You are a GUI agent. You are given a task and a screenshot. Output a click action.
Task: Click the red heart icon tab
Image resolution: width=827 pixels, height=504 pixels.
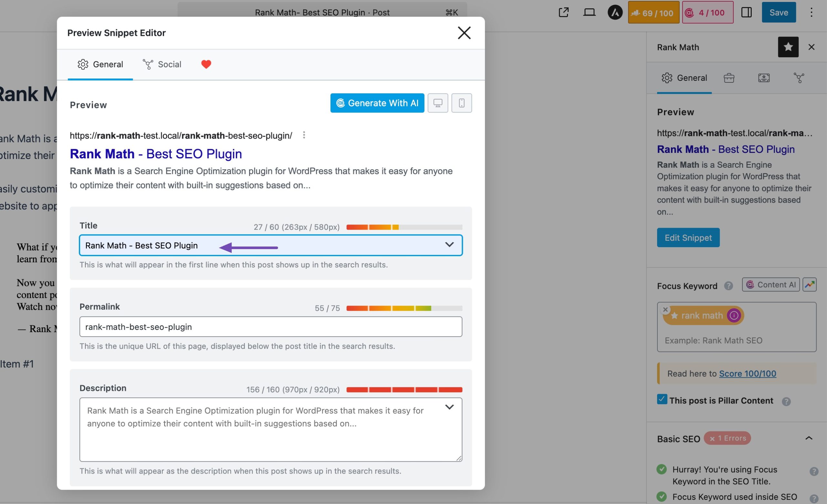click(206, 64)
